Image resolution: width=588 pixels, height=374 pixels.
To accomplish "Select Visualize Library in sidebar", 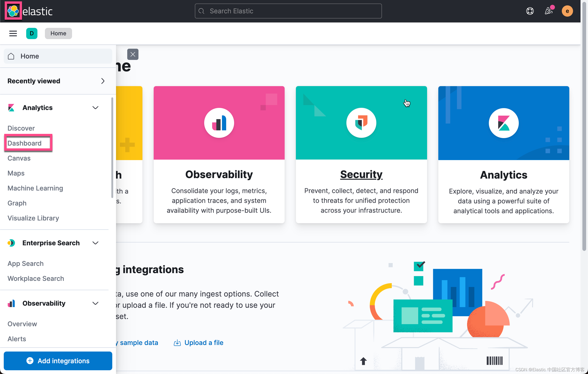I will [33, 218].
